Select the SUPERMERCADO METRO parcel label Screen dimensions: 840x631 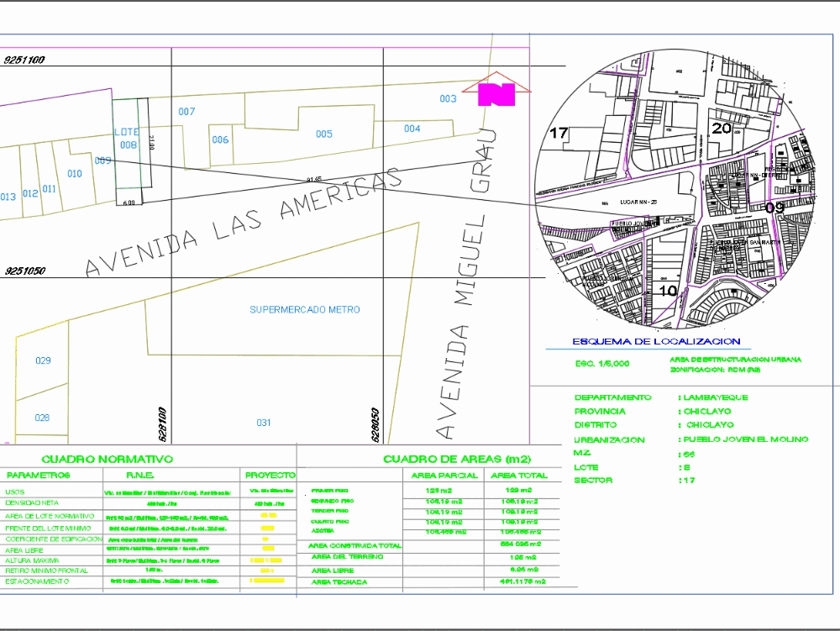click(304, 310)
